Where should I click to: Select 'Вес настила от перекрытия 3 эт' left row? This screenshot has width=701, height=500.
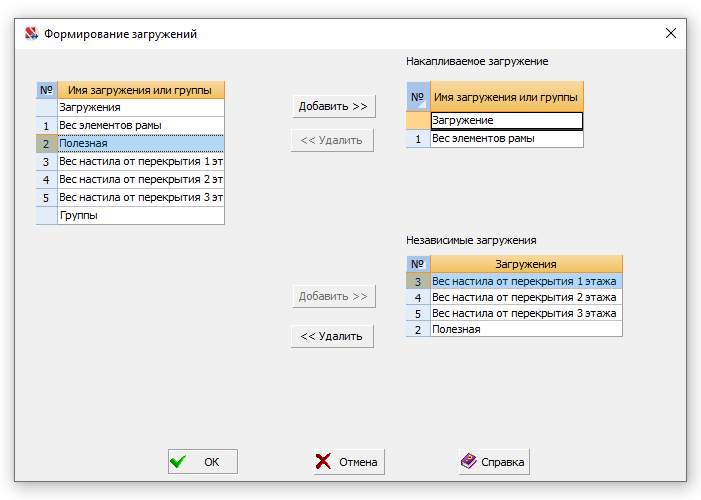point(141,197)
